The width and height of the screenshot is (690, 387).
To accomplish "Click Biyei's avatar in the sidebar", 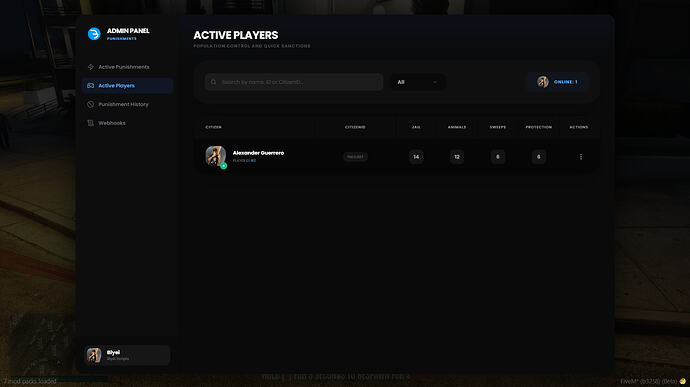I will [x=94, y=355].
